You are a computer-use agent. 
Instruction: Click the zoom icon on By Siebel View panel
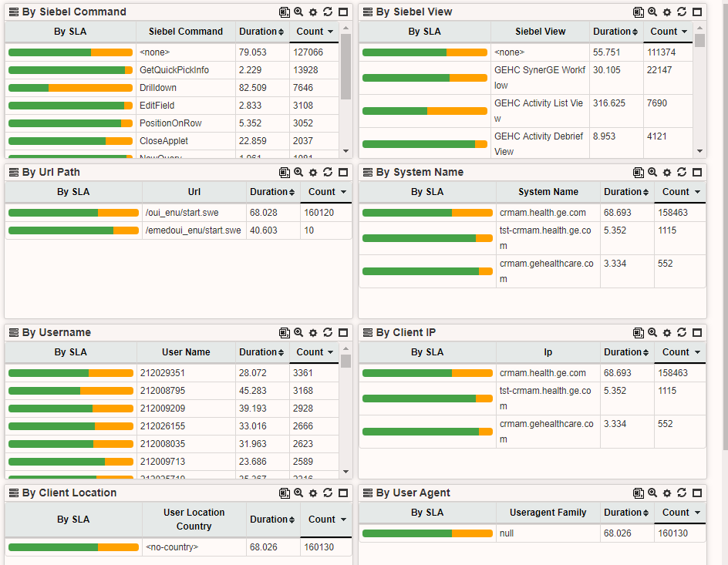[x=652, y=12]
